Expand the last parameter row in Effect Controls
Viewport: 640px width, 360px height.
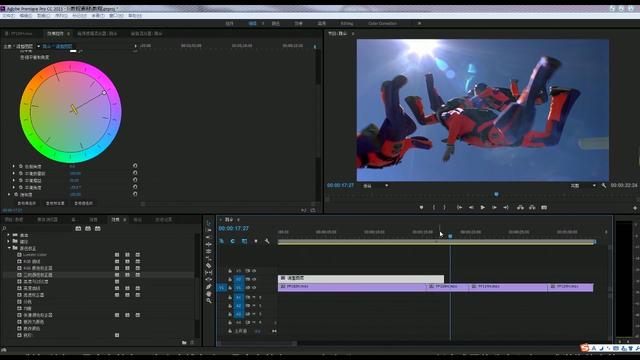tap(9, 195)
